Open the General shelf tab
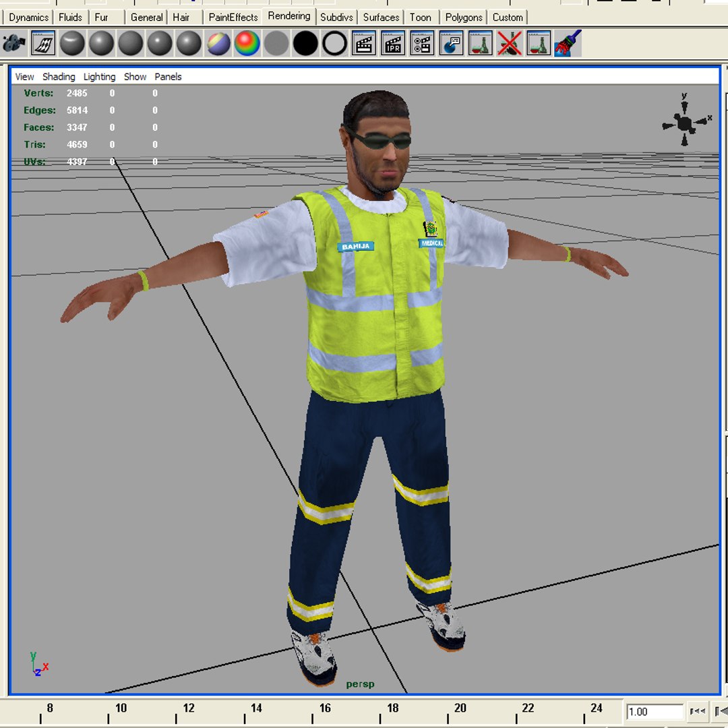This screenshot has width=728, height=728. (146, 18)
